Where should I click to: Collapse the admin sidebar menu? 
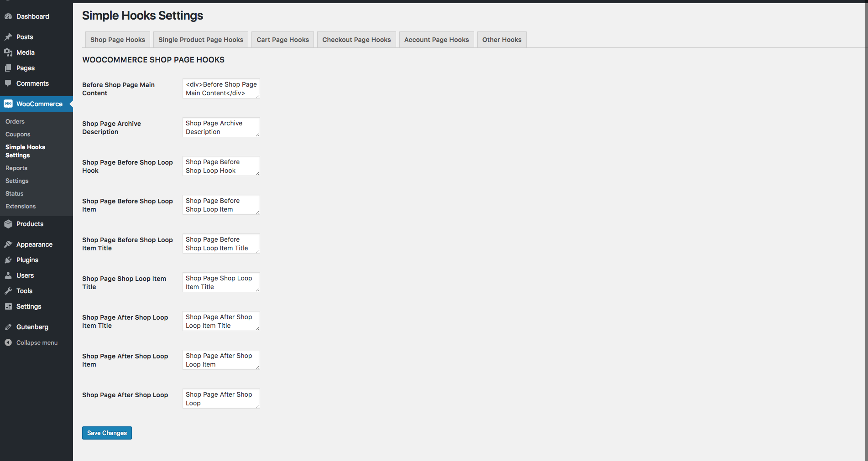[37, 342]
